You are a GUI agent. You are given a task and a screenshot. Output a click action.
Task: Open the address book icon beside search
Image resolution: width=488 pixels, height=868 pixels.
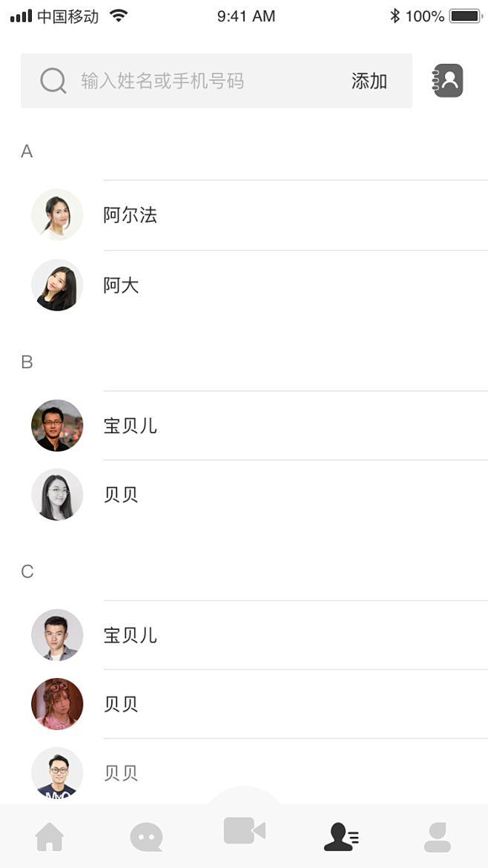pos(447,81)
